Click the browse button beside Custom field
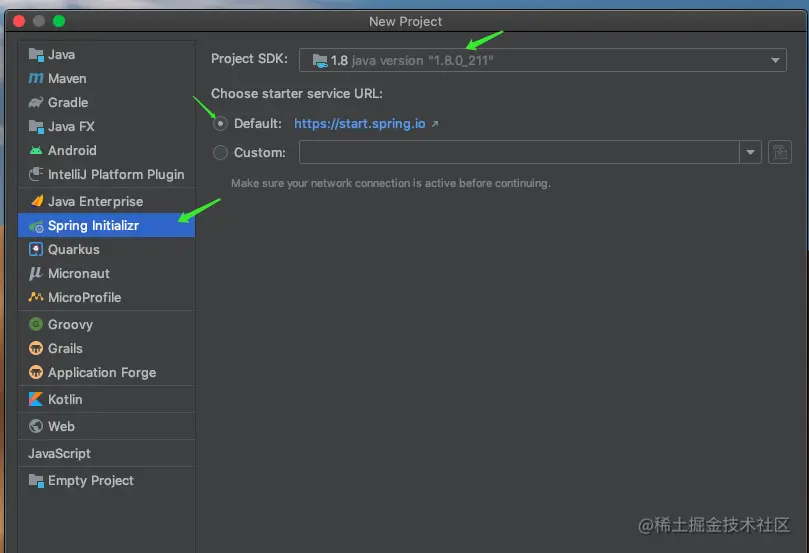This screenshot has width=809, height=553. click(780, 153)
